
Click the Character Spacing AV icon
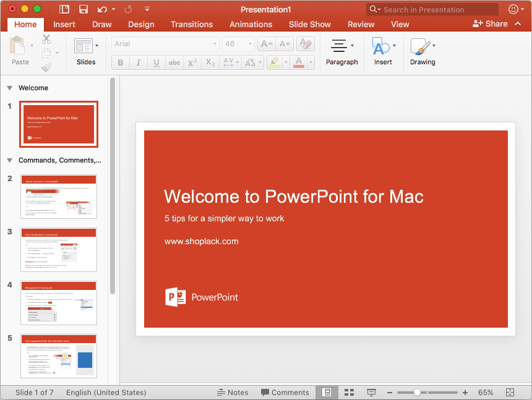(x=228, y=62)
